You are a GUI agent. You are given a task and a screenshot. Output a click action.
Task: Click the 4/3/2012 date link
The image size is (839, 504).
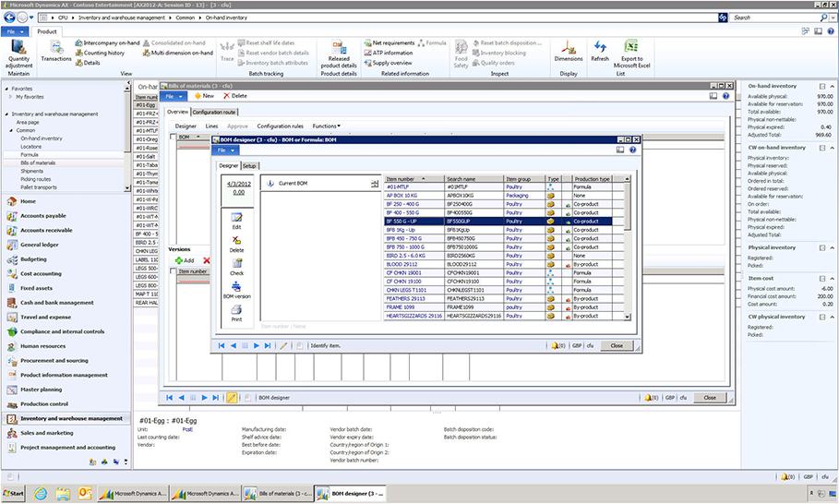tap(239, 184)
